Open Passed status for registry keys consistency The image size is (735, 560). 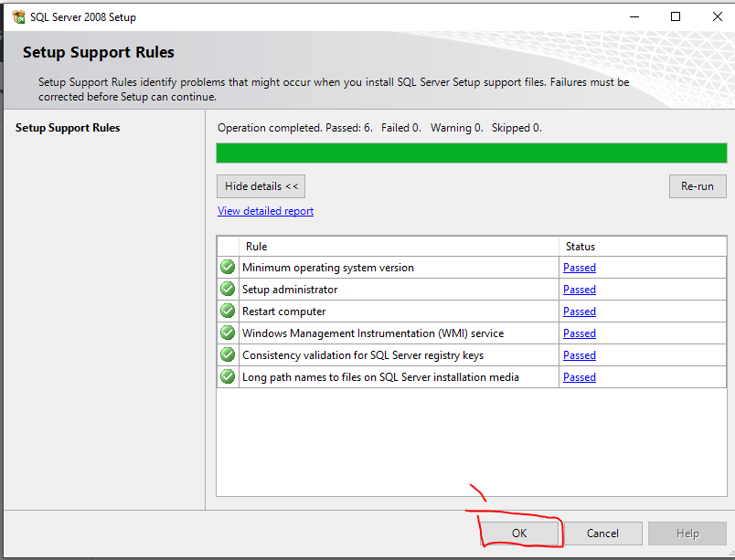click(580, 355)
